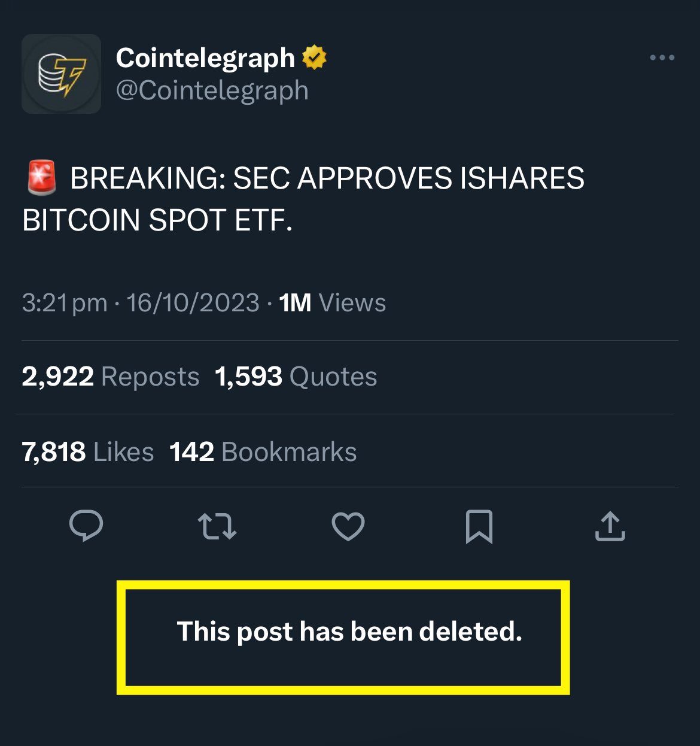Like the post with the heart icon
This screenshot has width=700, height=746.
point(348,526)
